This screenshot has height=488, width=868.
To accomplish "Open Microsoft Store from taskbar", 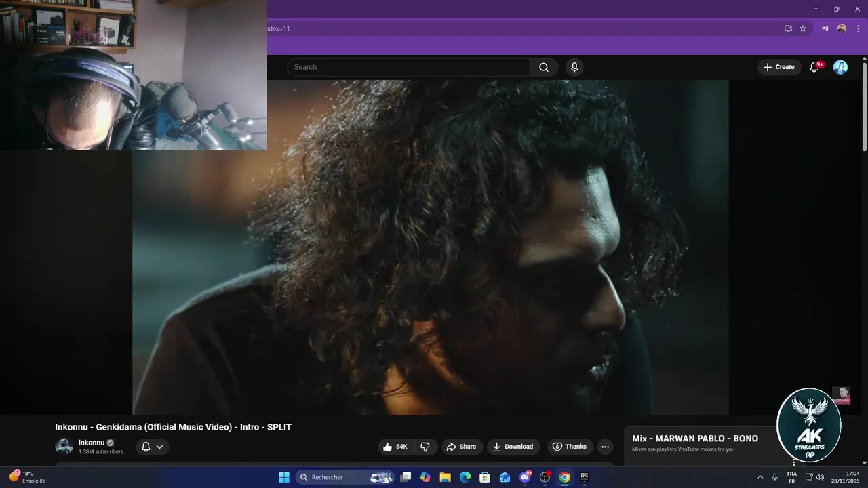I will click(x=485, y=477).
